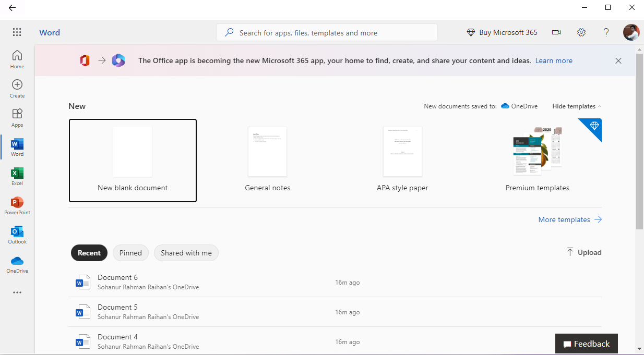Open OneDrive from the sidebar
The height and width of the screenshot is (355, 644).
coord(17,264)
